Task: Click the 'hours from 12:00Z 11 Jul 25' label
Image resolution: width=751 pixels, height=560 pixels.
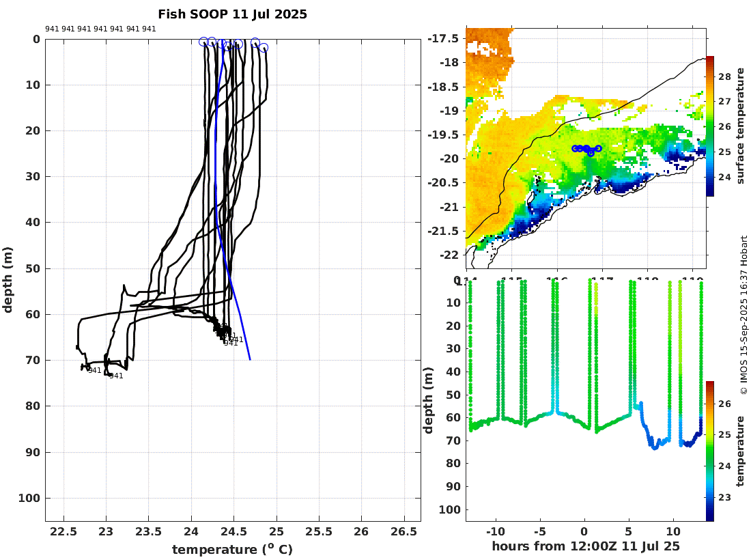Action: (586, 546)
